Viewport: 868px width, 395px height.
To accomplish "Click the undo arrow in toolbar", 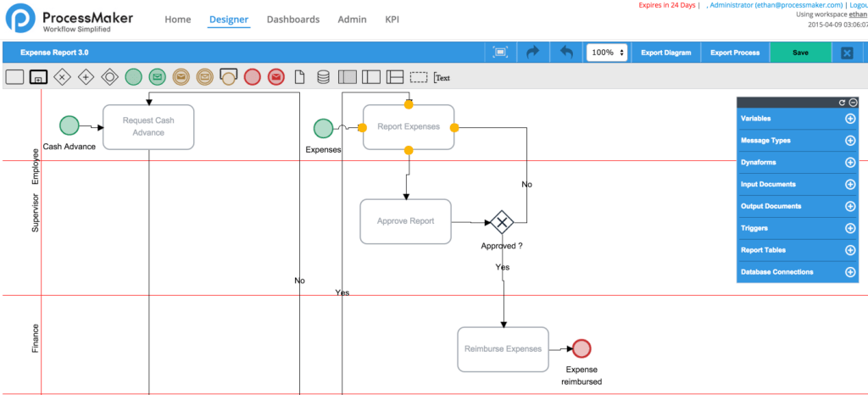I will coord(566,53).
